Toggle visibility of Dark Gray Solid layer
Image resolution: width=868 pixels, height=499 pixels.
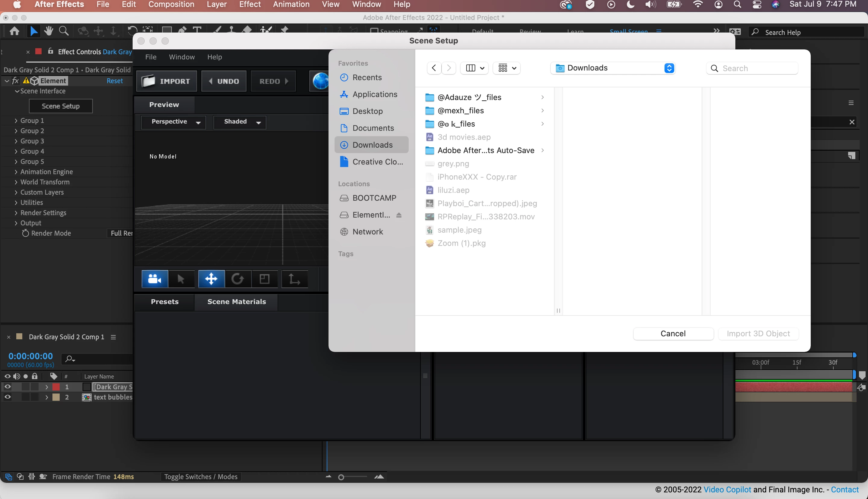[x=8, y=387]
